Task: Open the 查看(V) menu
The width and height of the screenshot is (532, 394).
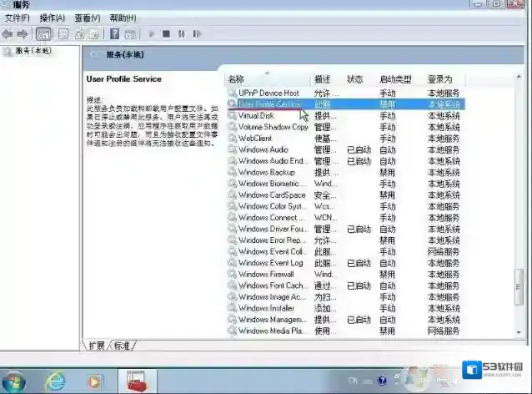Action: coord(88,18)
